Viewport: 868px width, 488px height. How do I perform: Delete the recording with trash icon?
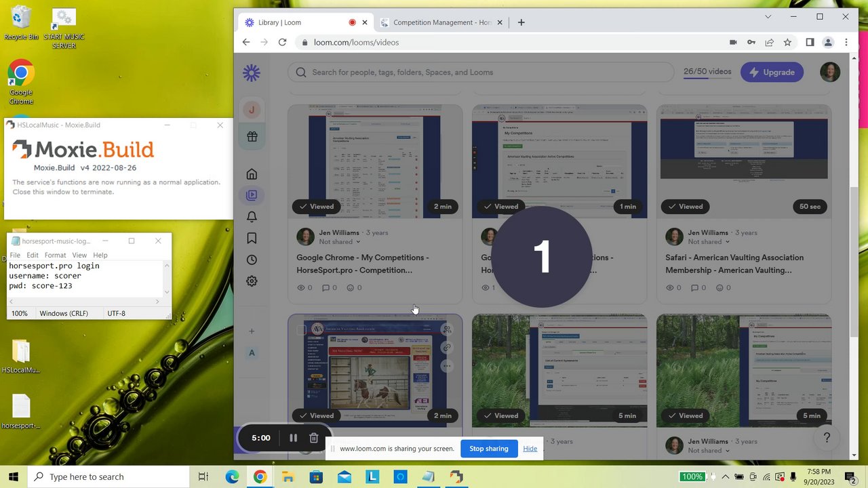pos(313,438)
